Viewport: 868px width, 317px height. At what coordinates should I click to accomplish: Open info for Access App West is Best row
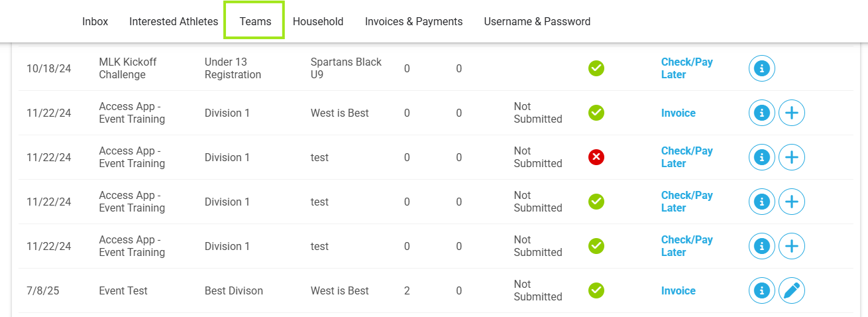(761, 113)
